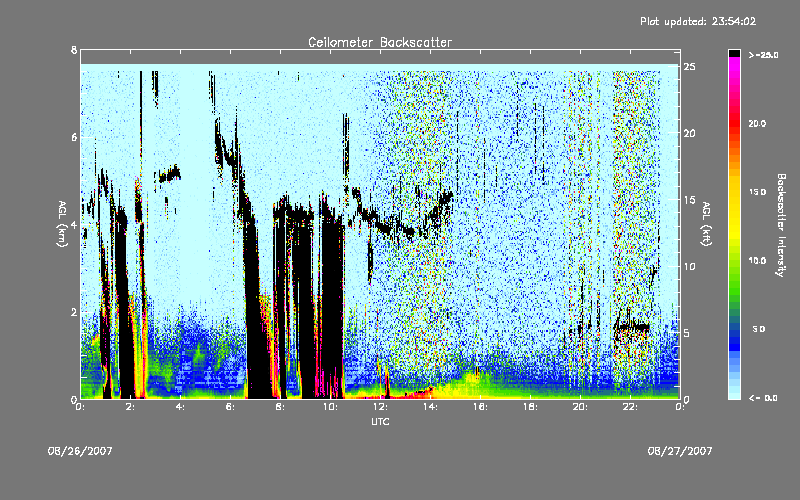The image size is (800, 500).
Task: Click the "AGL (kft)" axis label
Action: [x=706, y=224]
